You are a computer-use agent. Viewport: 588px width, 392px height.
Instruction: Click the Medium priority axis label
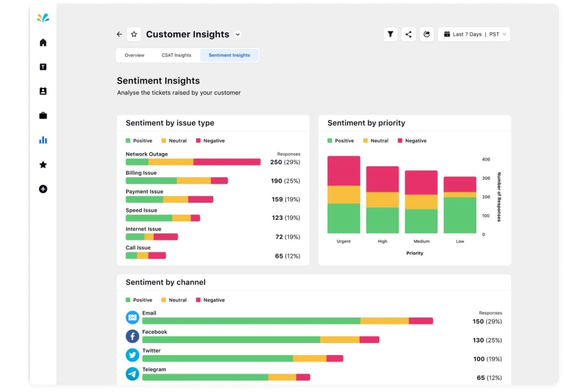tap(421, 241)
